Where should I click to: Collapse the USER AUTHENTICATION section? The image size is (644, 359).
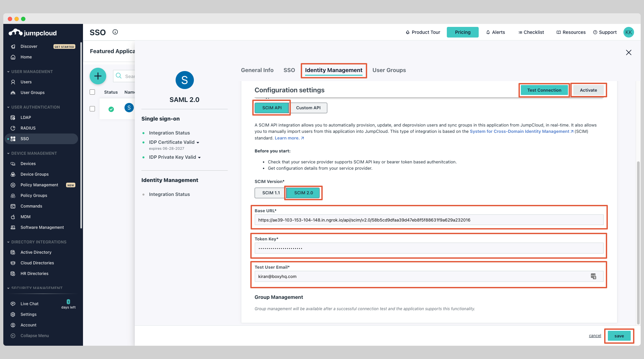[8, 107]
